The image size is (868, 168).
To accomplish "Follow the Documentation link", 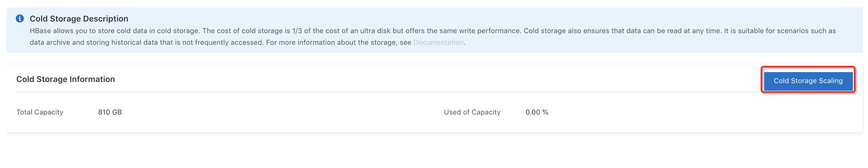I will 438,42.
